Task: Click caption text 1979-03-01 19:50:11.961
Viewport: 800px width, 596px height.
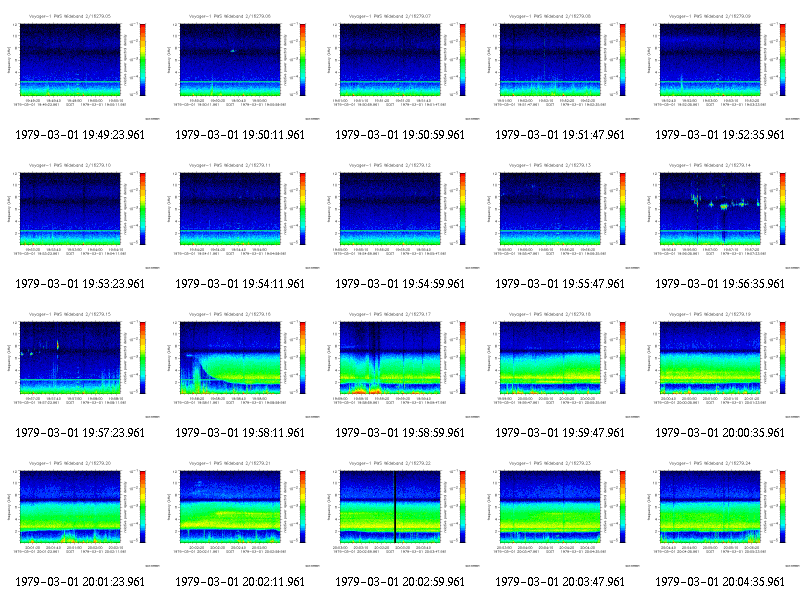Action: 240,135
